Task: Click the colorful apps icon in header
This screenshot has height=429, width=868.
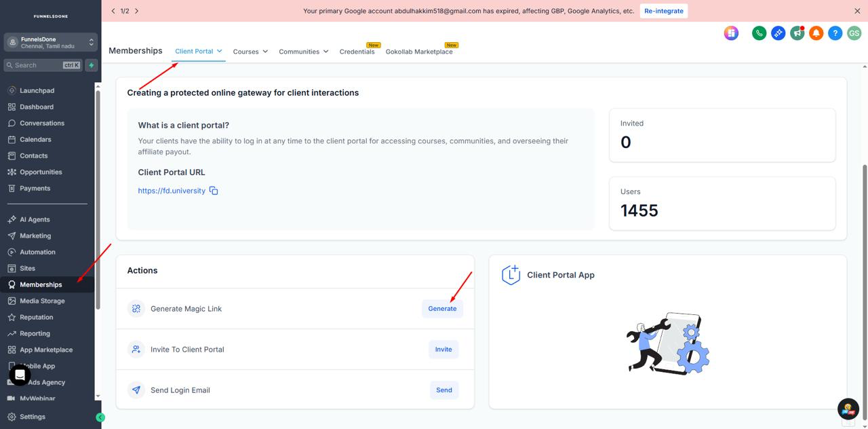Action: coord(731,33)
